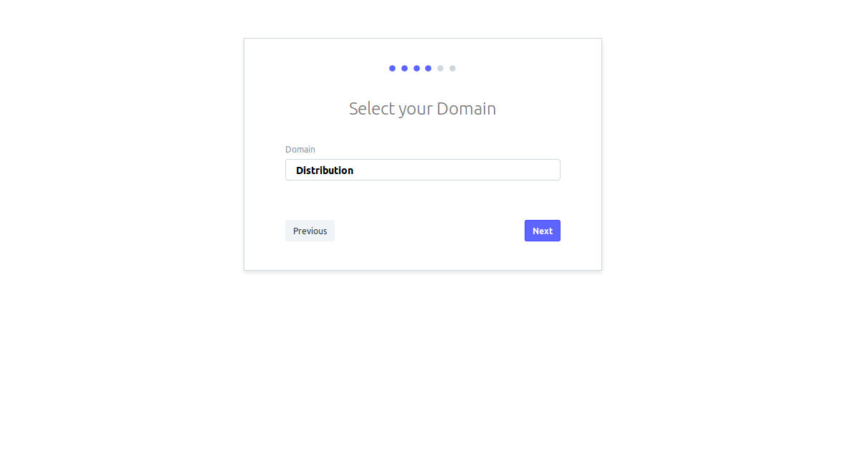Click the current active step dot
Screen dimensions: 868x462
coord(428,69)
